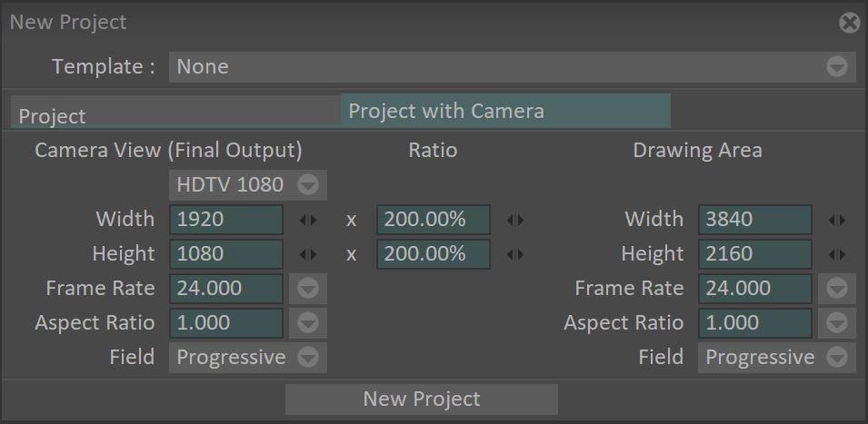Open the Camera View Frame Rate dropdown arrow
Image resolution: width=868 pixels, height=424 pixels.
pos(308,289)
